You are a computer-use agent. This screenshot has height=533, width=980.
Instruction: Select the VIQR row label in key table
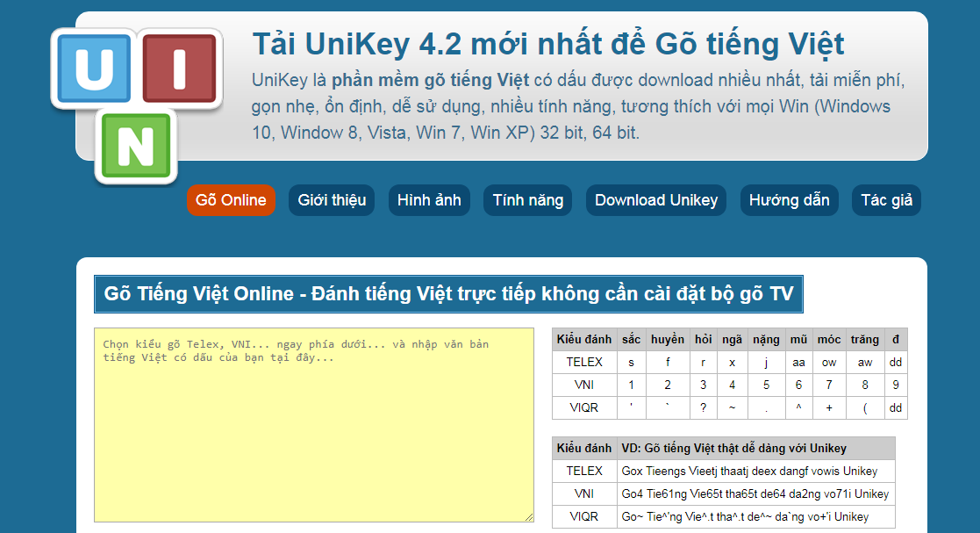pyautogui.click(x=584, y=408)
